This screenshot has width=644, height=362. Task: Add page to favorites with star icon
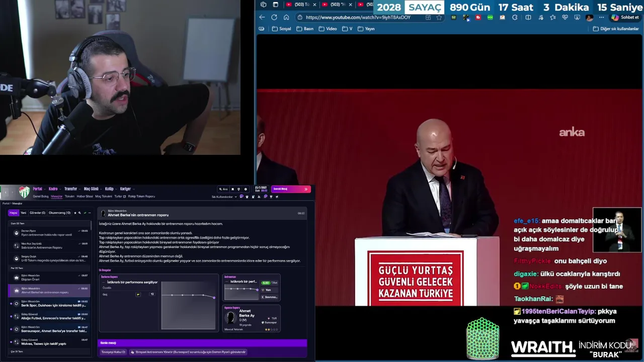click(x=439, y=18)
